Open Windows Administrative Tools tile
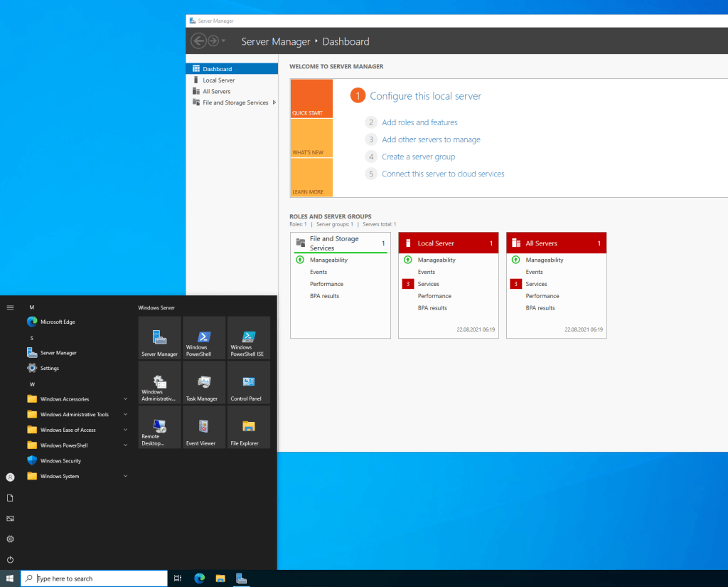 click(x=159, y=383)
